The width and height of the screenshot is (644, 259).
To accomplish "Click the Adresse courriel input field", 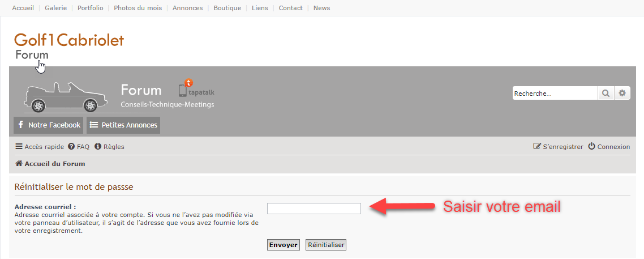I will coord(314,209).
